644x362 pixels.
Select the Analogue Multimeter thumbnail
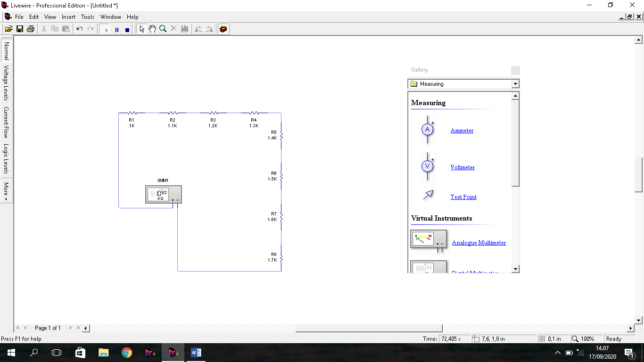coord(429,240)
